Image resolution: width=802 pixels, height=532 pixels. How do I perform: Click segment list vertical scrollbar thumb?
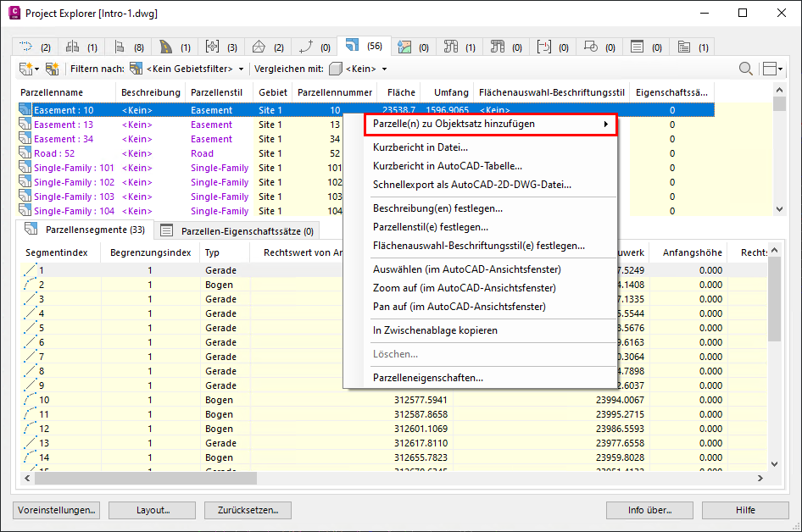774,299
